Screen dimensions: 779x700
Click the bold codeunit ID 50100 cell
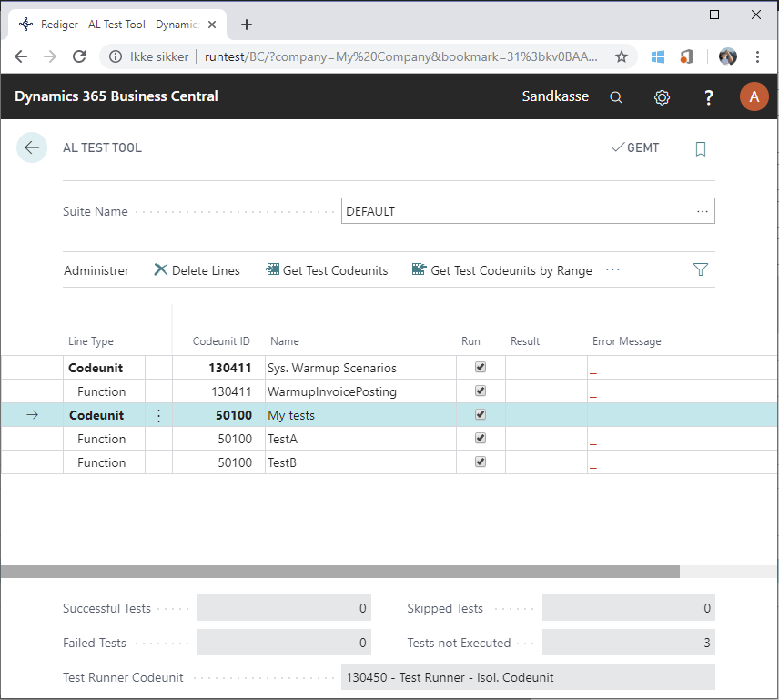point(218,415)
